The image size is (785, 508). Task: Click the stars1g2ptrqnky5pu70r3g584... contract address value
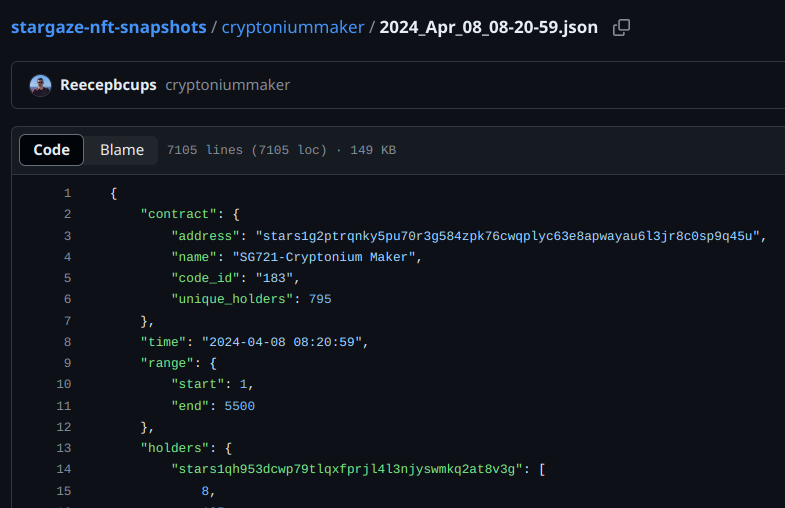click(x=508, y=236)
